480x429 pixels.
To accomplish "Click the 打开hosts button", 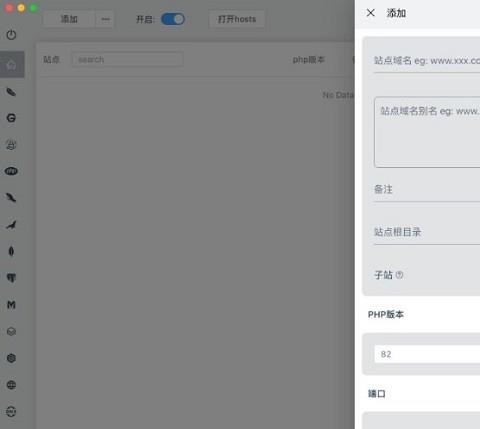I will click(x=237, y=19).
